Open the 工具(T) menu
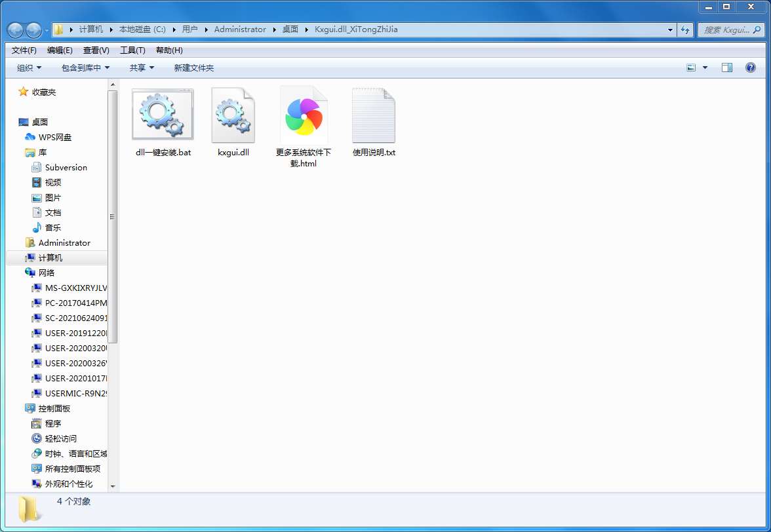 132,50
